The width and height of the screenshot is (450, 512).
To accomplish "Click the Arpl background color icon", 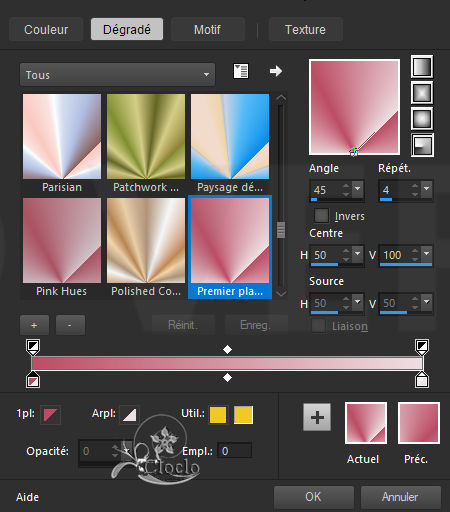I will 129,415.
